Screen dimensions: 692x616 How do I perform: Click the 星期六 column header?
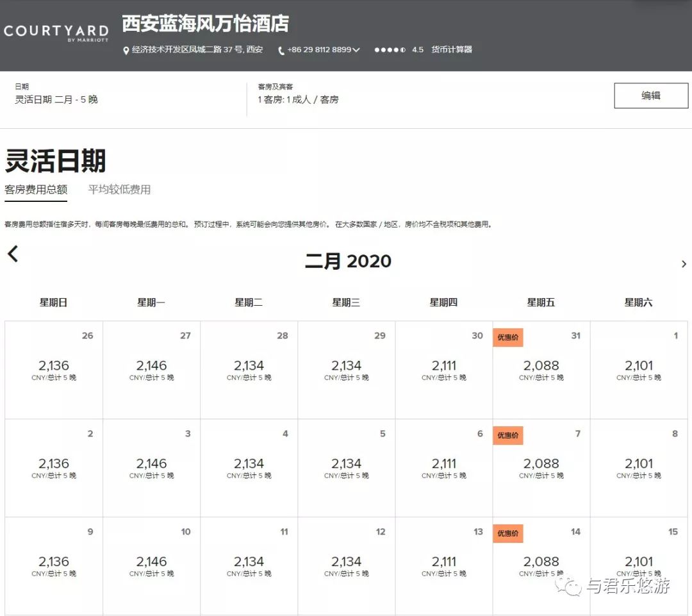[x=638, y=303]
